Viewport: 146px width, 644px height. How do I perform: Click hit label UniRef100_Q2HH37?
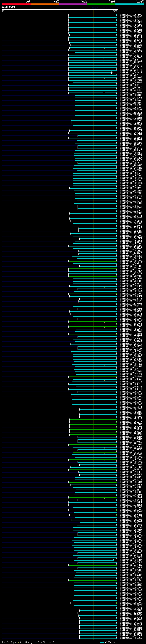(131, 349)
